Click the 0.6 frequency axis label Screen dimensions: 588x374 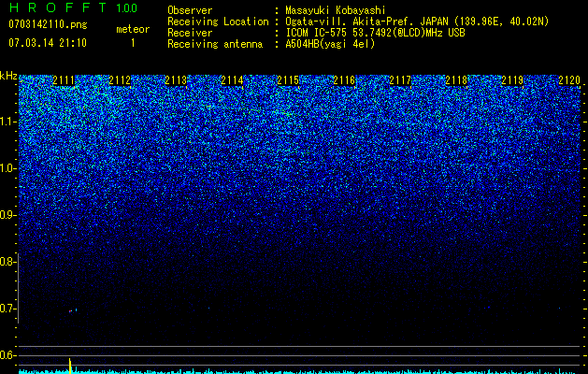(7, 355)
